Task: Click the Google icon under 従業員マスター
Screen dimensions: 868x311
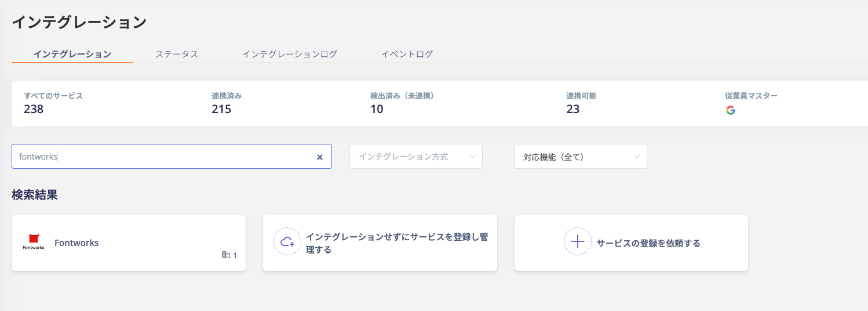Action: click(x=731, y=110)
